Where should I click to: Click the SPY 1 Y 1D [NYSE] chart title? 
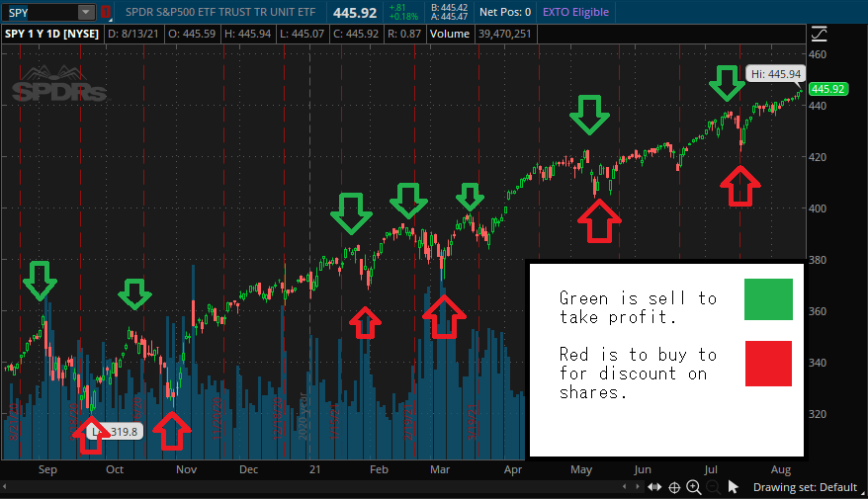[x=52, y=34]
